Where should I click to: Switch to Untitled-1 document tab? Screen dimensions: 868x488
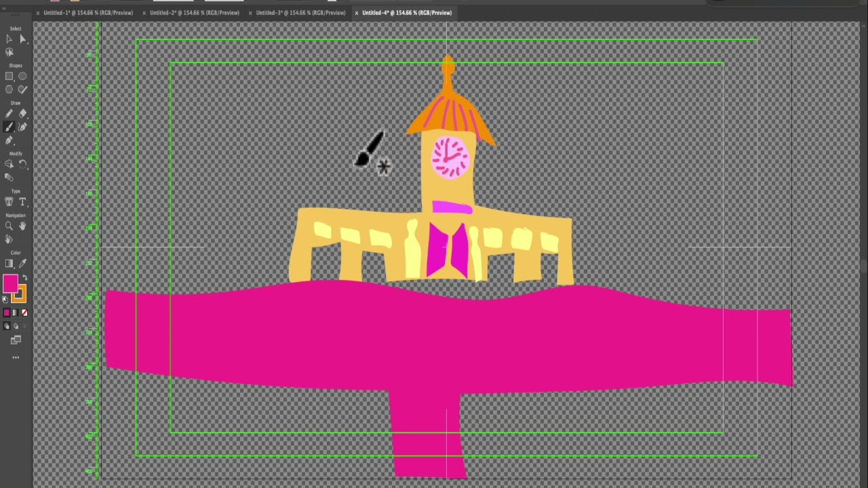88,13
